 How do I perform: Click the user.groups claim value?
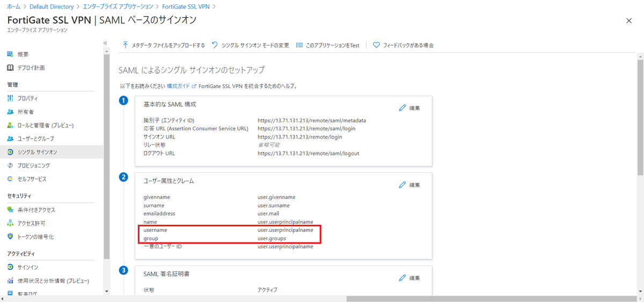272,238
